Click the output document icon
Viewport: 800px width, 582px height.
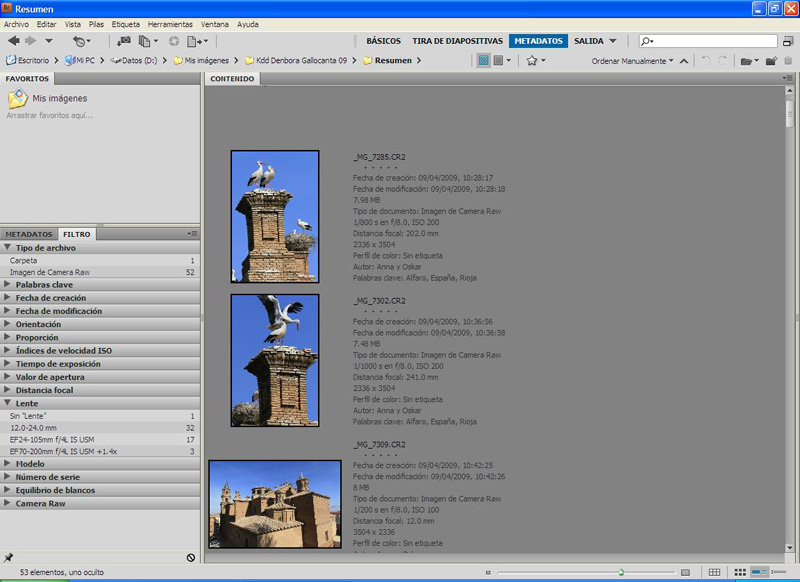tap(194, 41)
